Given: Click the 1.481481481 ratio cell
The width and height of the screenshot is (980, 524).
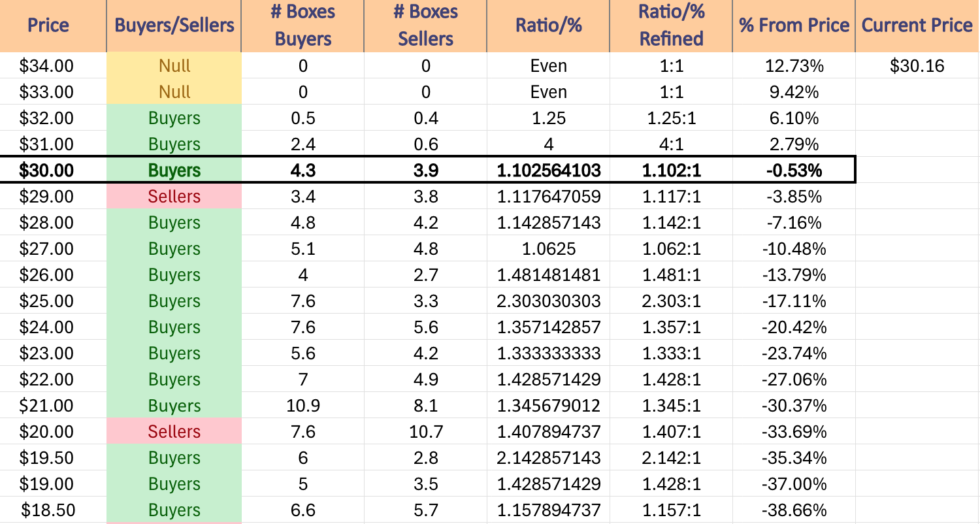Looking at the screenshot, I should pyautogui.click(x=548, y=274).
